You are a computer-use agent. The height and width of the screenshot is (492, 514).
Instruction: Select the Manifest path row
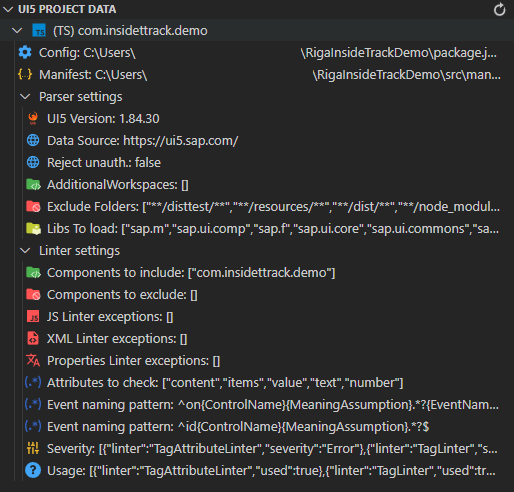click(257, 75)
